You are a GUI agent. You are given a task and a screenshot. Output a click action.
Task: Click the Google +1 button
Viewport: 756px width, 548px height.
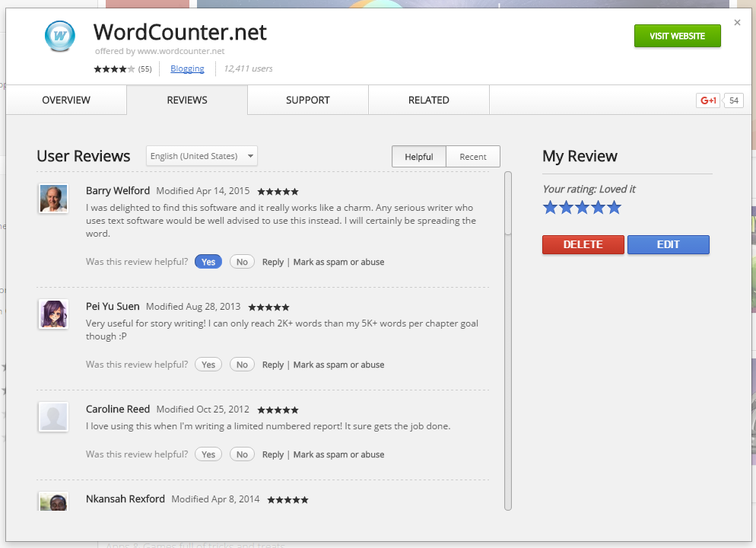[x=708, y=100]
